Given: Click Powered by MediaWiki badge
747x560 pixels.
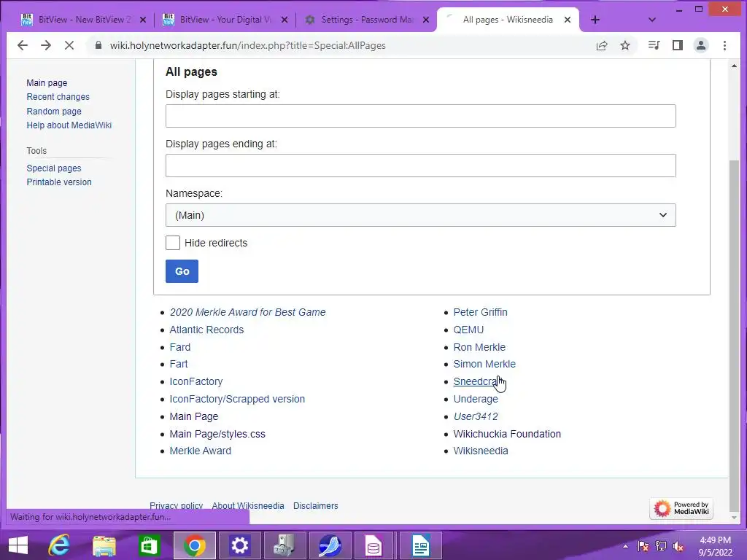Looking at the screenshot, I should (681, 508).
